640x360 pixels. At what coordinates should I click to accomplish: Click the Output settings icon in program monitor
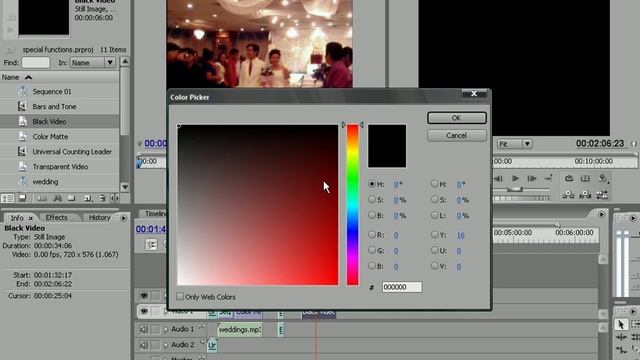click(x=602, y=178)
